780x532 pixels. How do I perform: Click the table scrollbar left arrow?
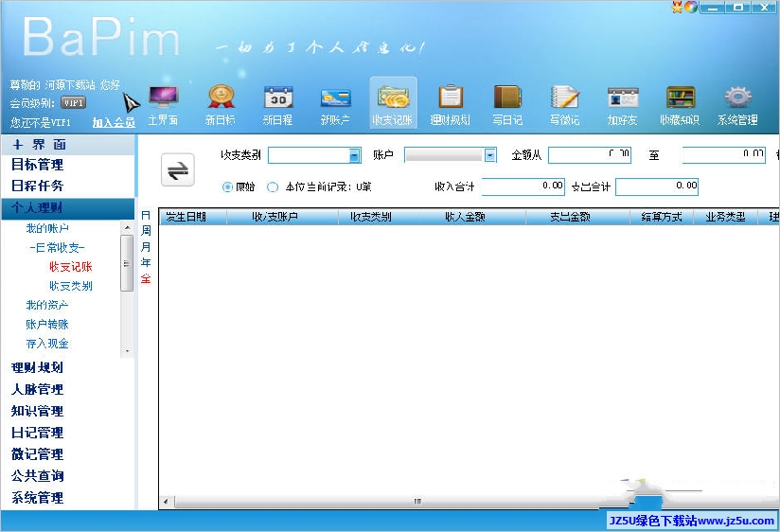pos(166,502)
